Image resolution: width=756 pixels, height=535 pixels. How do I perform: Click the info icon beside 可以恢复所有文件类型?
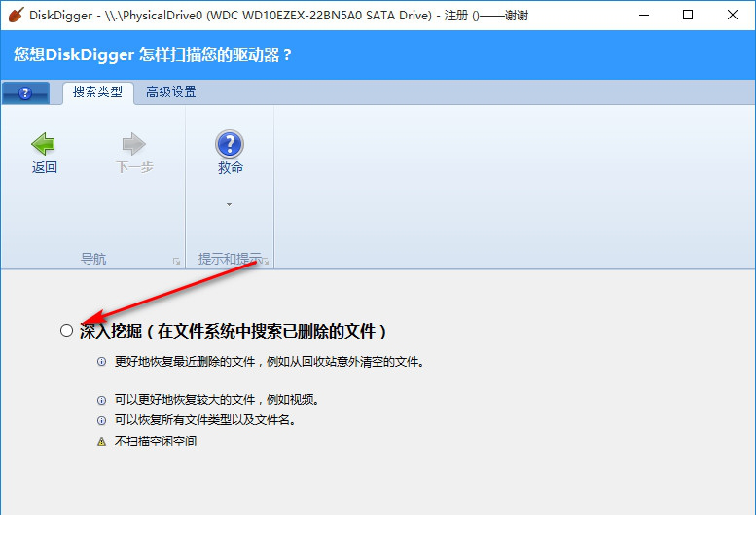point(102,420)
